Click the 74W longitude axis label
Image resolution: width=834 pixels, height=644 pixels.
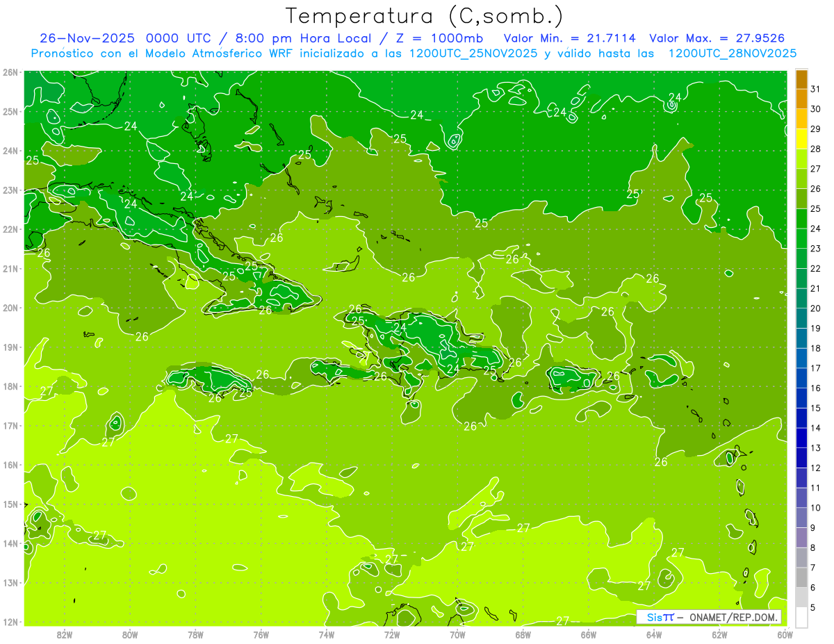point(327,634)
